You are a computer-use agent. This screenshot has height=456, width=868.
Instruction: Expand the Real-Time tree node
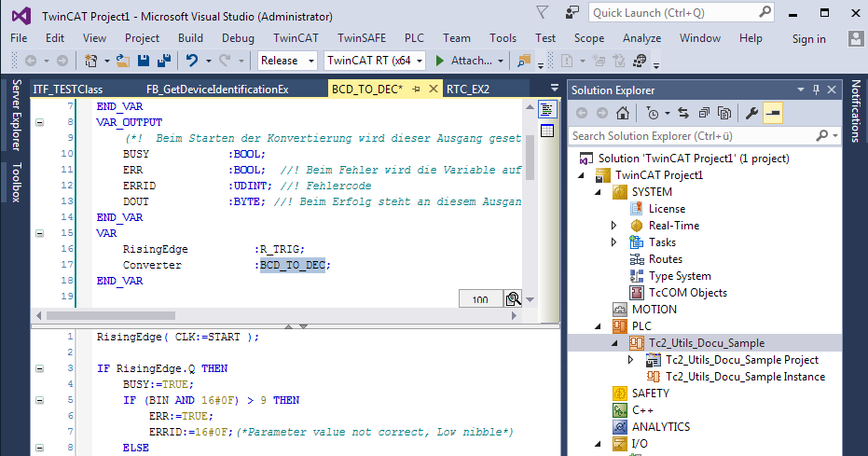tap(613, 226)
